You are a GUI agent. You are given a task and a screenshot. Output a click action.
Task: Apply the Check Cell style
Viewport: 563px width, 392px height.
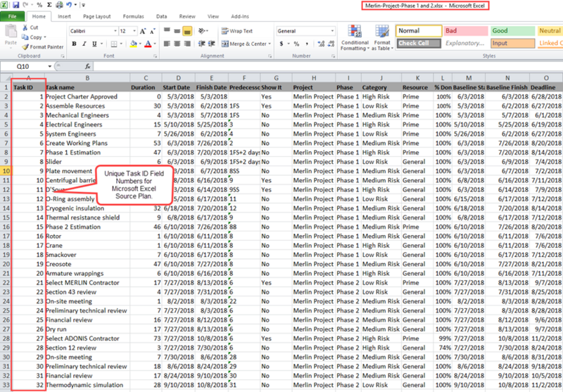coord(419,43)
